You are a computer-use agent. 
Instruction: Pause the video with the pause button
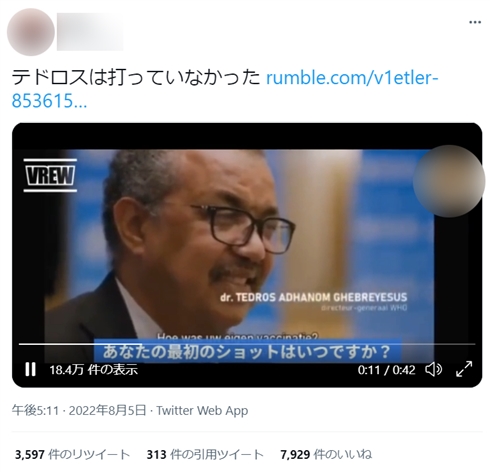pos(30,369)
